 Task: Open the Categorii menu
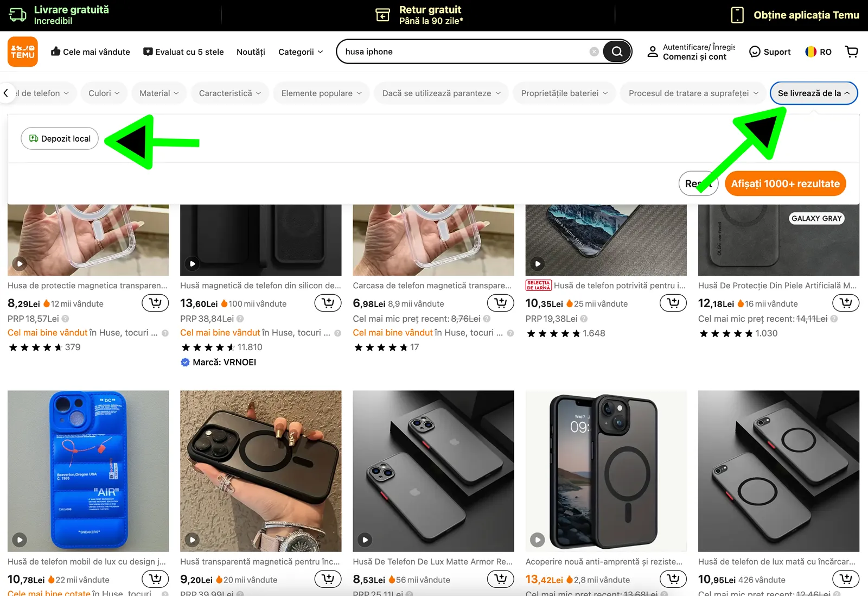pos(301,52)
